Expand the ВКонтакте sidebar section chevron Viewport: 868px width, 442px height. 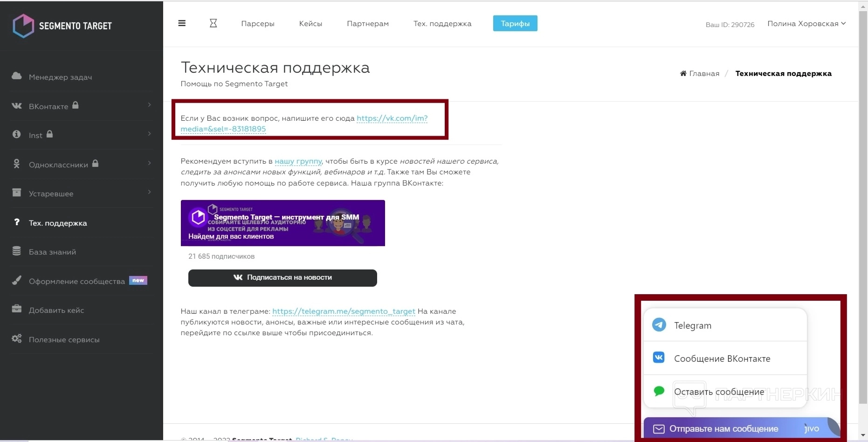149,105
